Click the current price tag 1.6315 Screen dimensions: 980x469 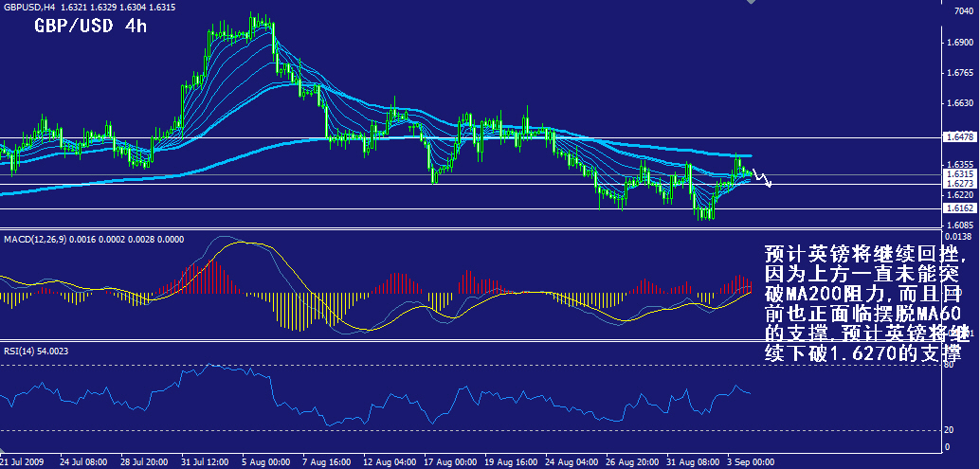tap(959, 174)
